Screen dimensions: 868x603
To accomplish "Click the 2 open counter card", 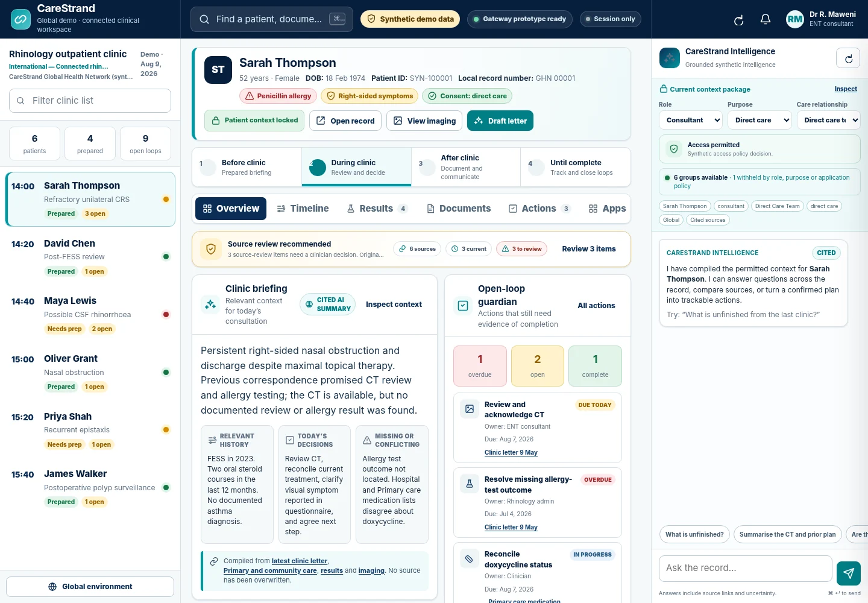I will point(538,366).
